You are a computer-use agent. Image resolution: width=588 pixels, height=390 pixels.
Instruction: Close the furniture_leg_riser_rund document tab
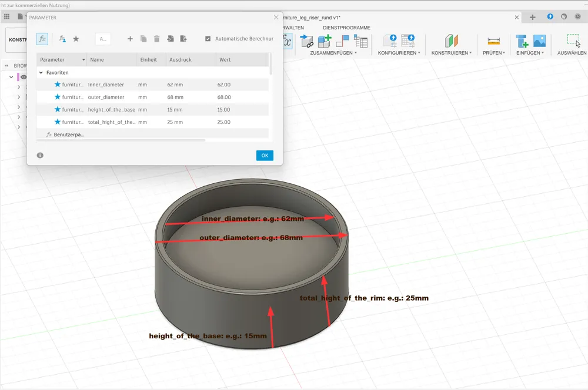(x=517, y=17)
